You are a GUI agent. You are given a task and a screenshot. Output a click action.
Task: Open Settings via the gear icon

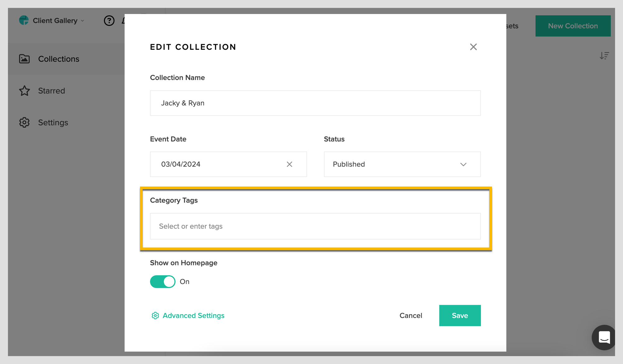(24, 122)
